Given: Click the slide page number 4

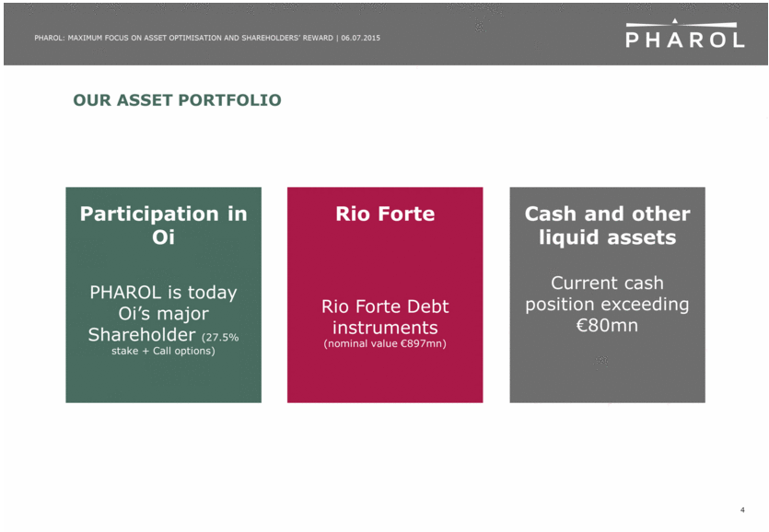Looking at the screenshot, I should (x=742, y=511).
